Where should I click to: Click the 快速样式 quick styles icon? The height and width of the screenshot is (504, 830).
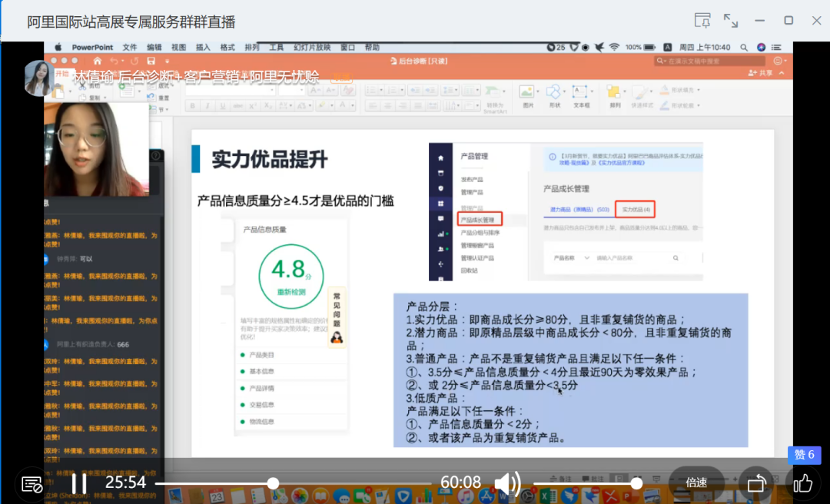(641, 92)
